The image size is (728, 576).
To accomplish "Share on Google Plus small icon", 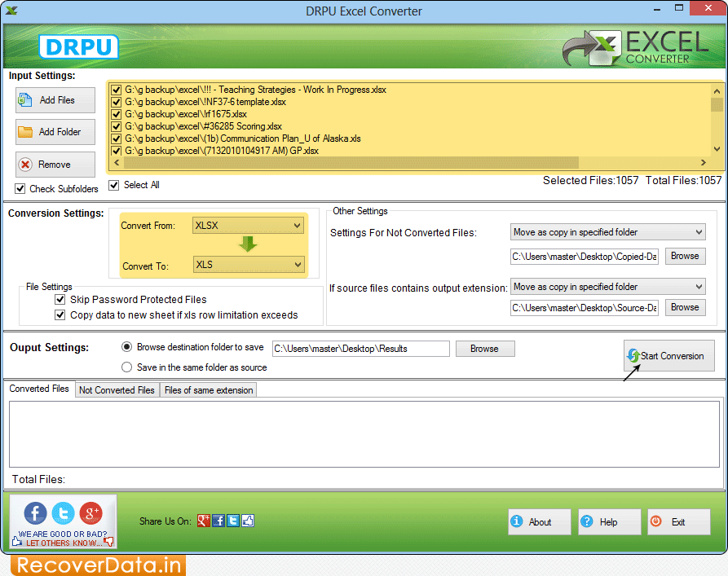I will 203,521.
